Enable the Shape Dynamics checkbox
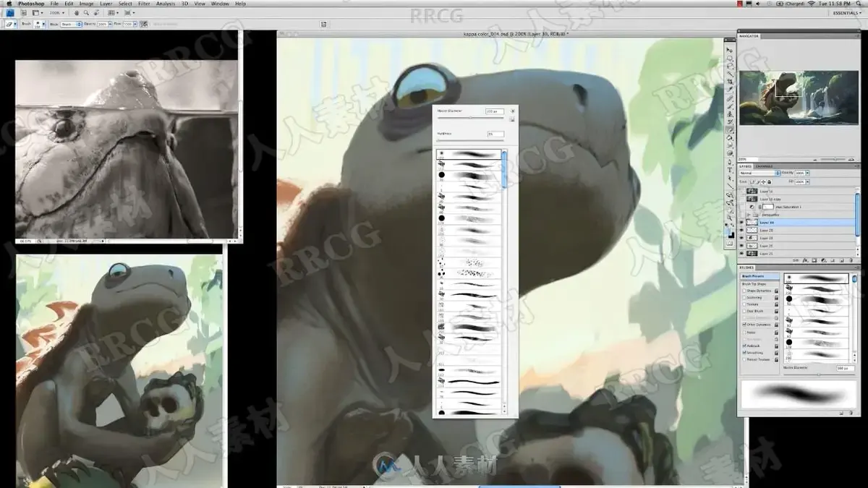The height and width of the screenshot is (488, 868). [x=743, y=291]
